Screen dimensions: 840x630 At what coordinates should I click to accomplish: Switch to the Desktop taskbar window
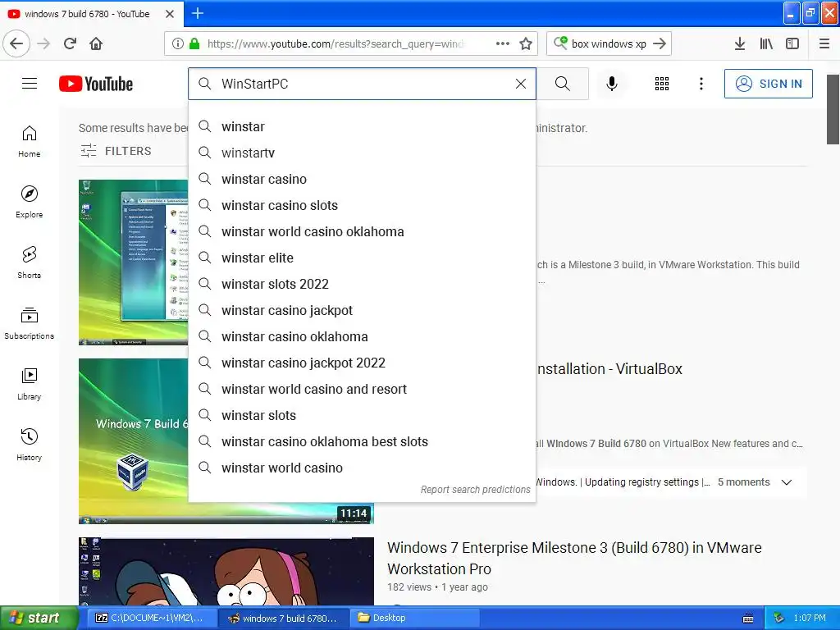(x=415, y=618)
